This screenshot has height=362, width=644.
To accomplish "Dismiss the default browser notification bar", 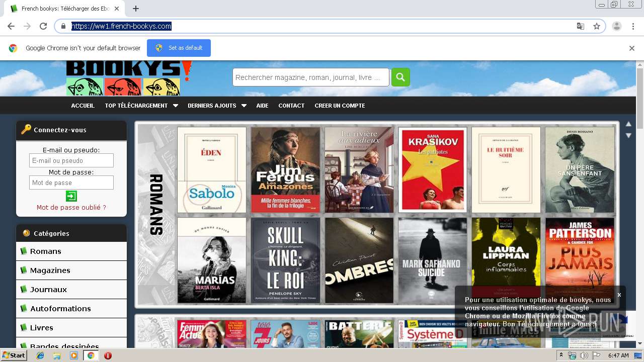I will [x=631, y=48].
